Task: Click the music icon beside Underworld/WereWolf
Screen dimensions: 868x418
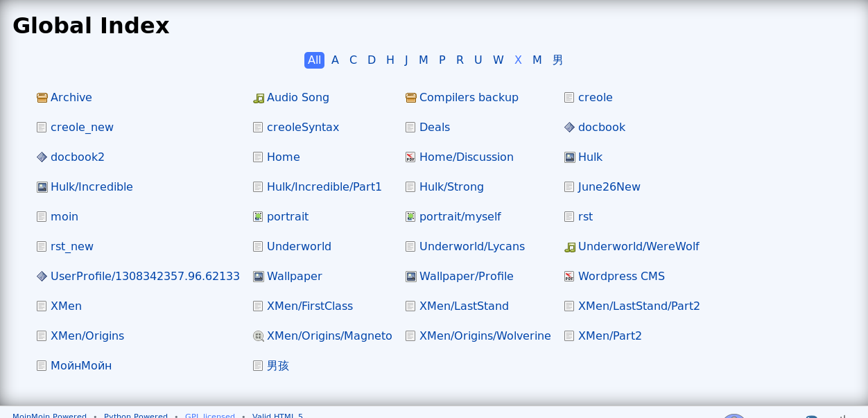Action: pos(569,247)
